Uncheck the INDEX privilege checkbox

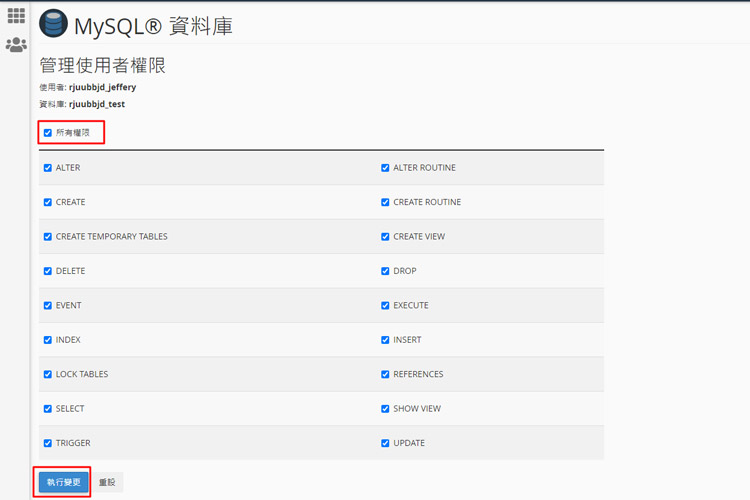pyautogui.click(x=48, y=340)
